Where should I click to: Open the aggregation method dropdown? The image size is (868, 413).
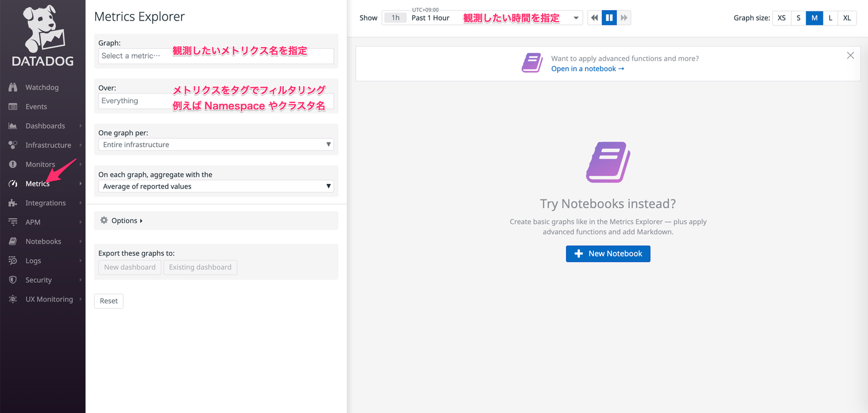[x=216, y=186]
